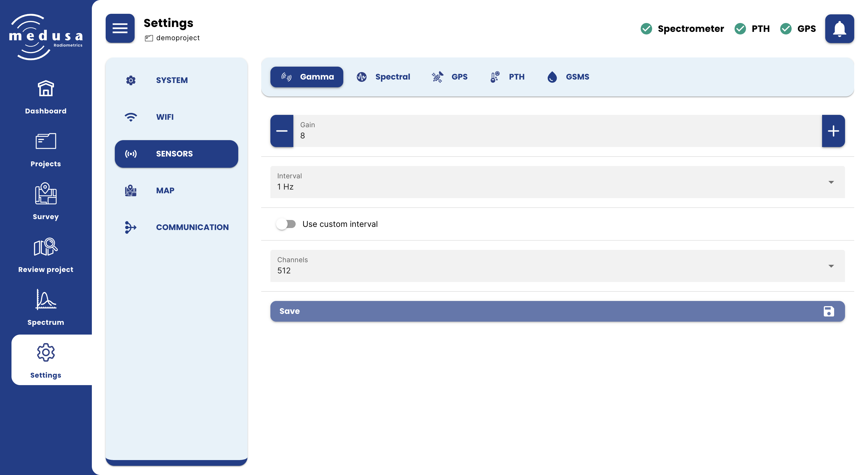Click the COMMUNICATION arrow icon
Screen dimensions: 868x475
click(131, 227)
